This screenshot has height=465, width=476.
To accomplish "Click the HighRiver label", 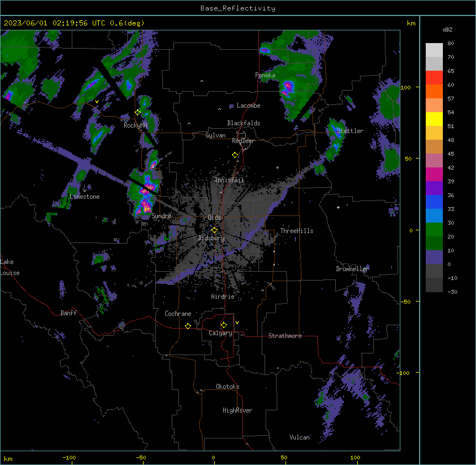I will [x=237, y=410].
